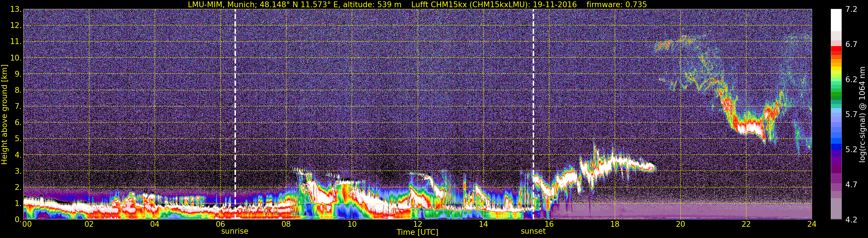Click the 'Height above ground [km]' axis title
Image resolution: width=868 pixels, height=238 pixels.
(x=4, y=115)
